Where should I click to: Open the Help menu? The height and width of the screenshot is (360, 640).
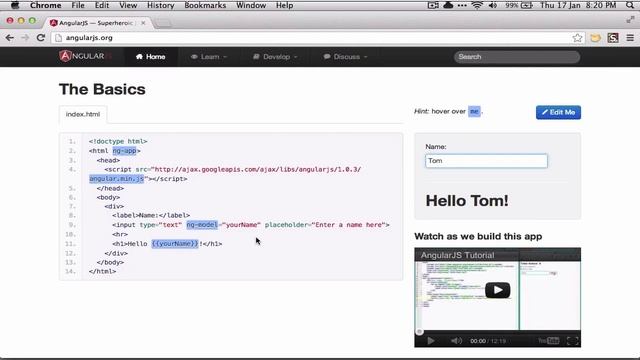coord(284,5)
